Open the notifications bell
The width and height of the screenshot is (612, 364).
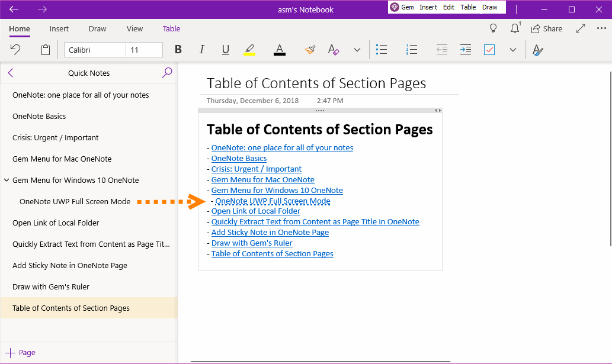point(515,28)
